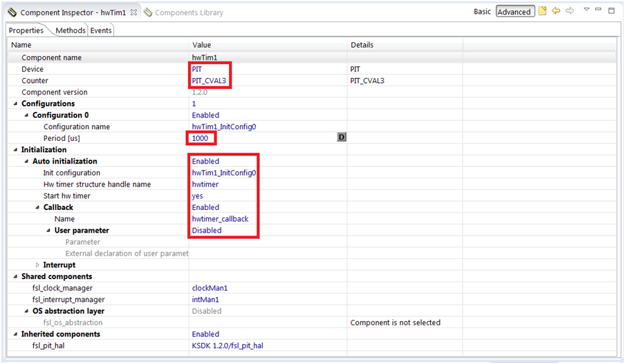Screen dimensions: 625x364
Task: Select the fsl_clock_manager row label
Action: [62, 288]
